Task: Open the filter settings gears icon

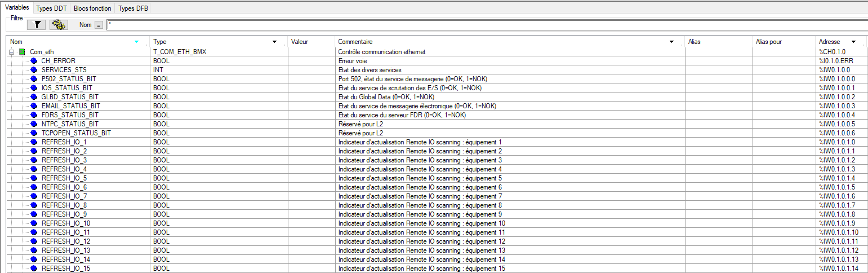Action: pyautogui.click(x=59, y=25)
